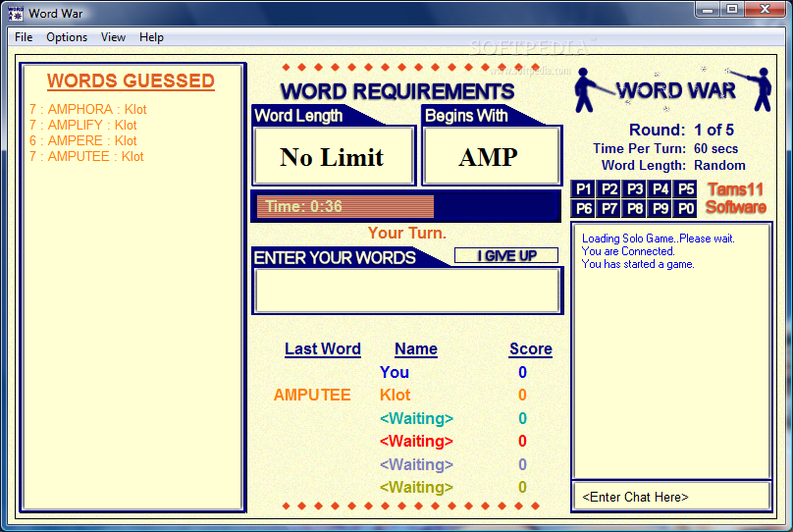
Task: Click the Last Word column header
Action: tap(323, 348)
